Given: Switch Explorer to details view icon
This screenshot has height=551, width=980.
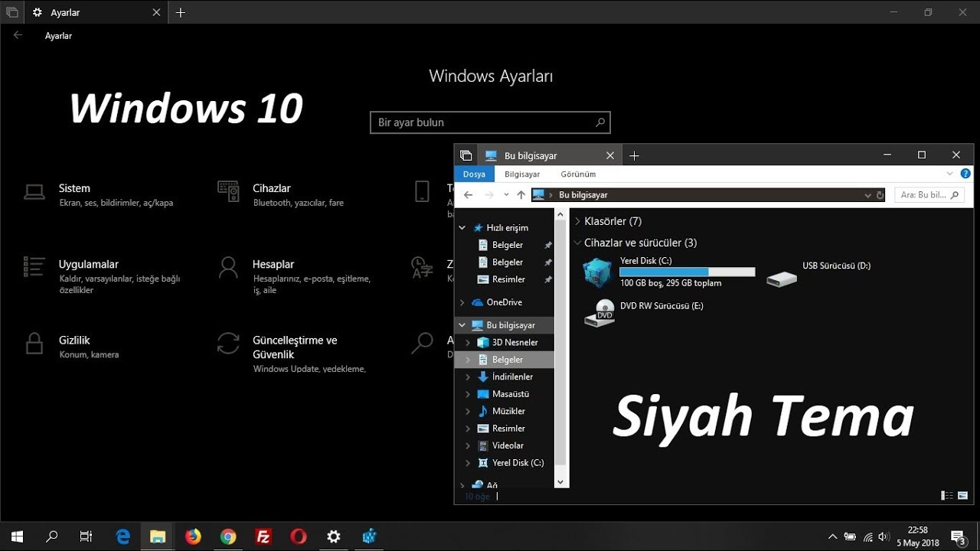Looking at the screenshot, I should coord(947,496).
